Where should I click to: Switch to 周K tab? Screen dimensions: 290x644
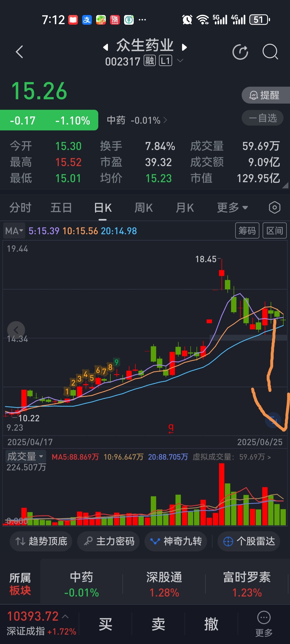[x=144, y=208]
